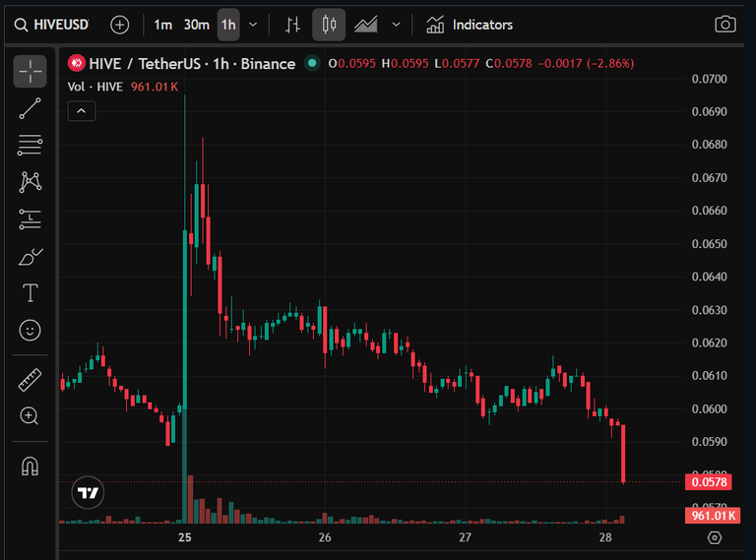Image resolution: width=756 pixels, height=560 pixels.
Task: Click the 0.0680 price scale label
Action: coord(709,144)
